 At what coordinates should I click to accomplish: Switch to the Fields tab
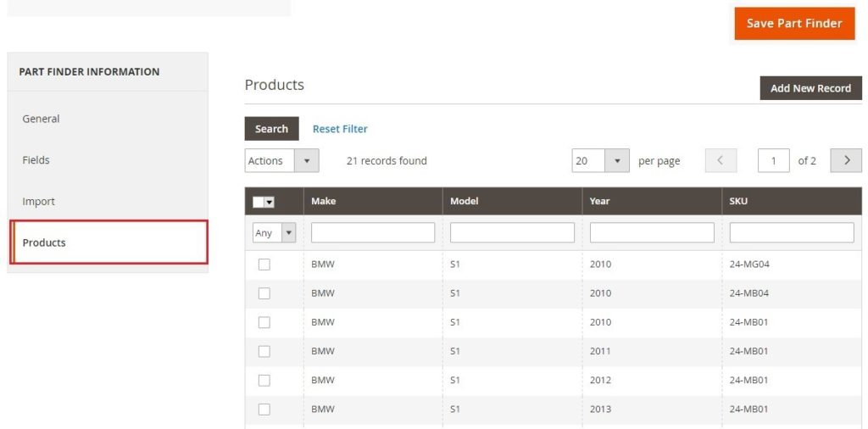coord(36,160)
